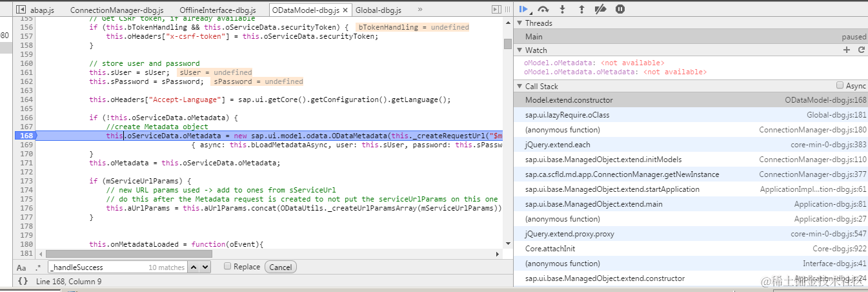
Task: Set breakpoint on line 161 gutter
Action: pos(26,72)
